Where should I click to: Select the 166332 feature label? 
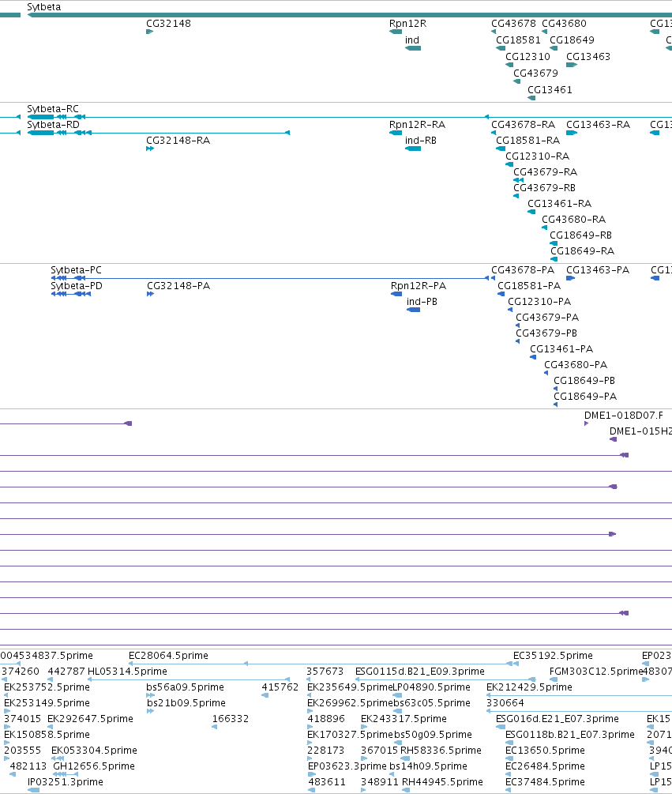[231, 718]
